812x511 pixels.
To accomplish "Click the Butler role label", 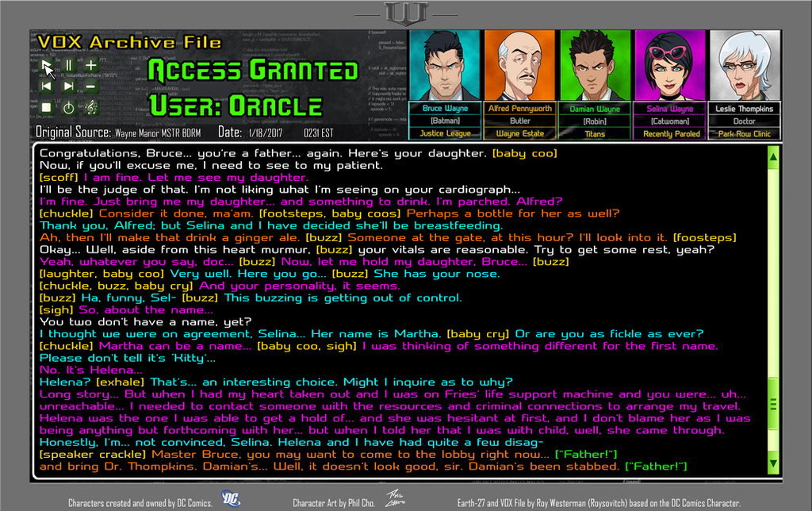I will 520,121.
